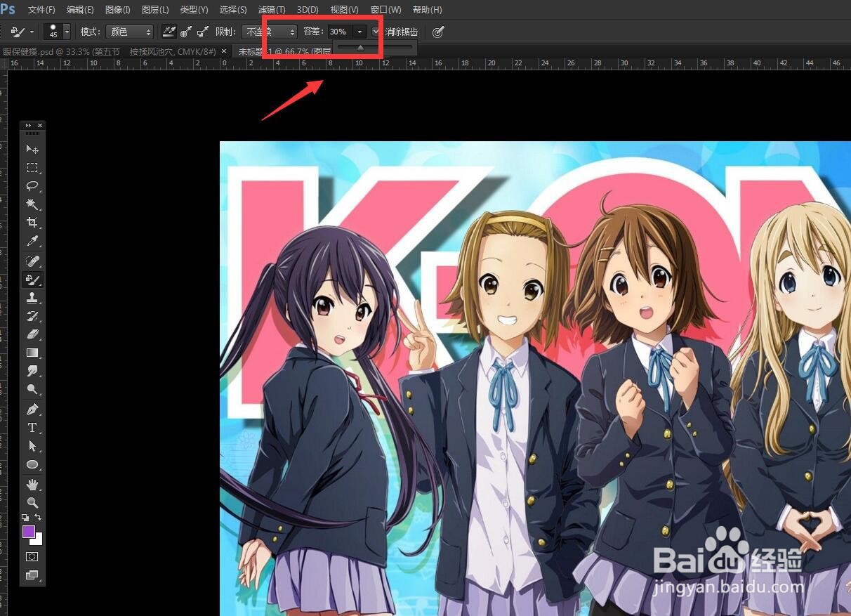Select the History Brush tool
The height and width of the screenshot is (616, 851).
coord(32,316)
